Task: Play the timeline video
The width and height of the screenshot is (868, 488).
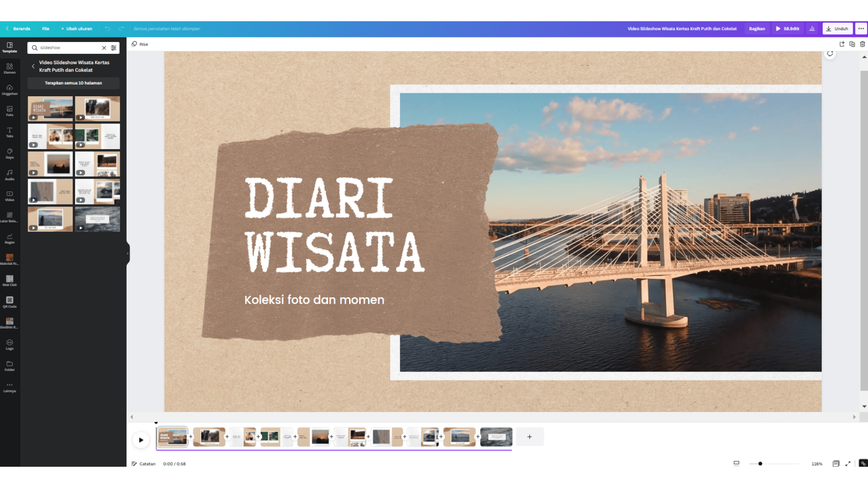Action: [x=141, y=440]
